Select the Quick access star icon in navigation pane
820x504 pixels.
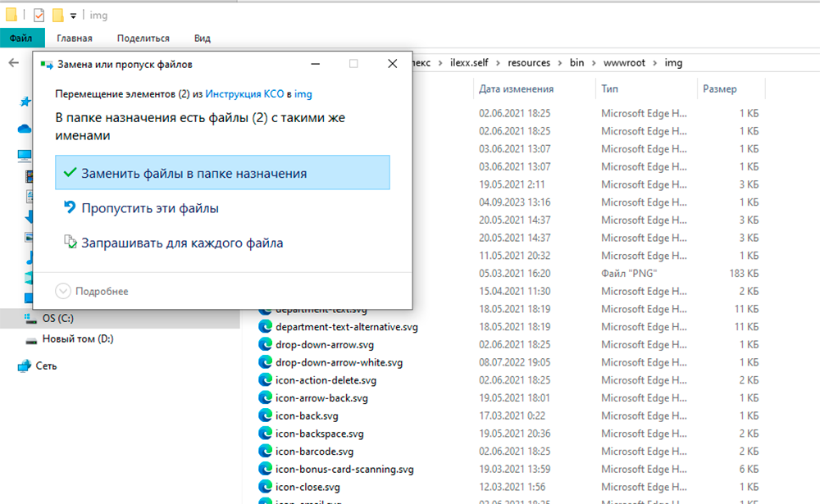coord(25,102)
